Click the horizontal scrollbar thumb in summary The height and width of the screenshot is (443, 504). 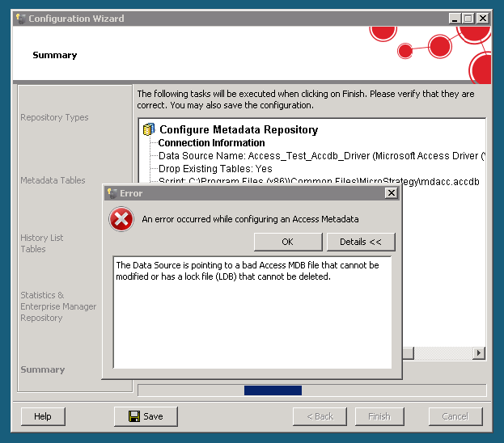[408, 352]
